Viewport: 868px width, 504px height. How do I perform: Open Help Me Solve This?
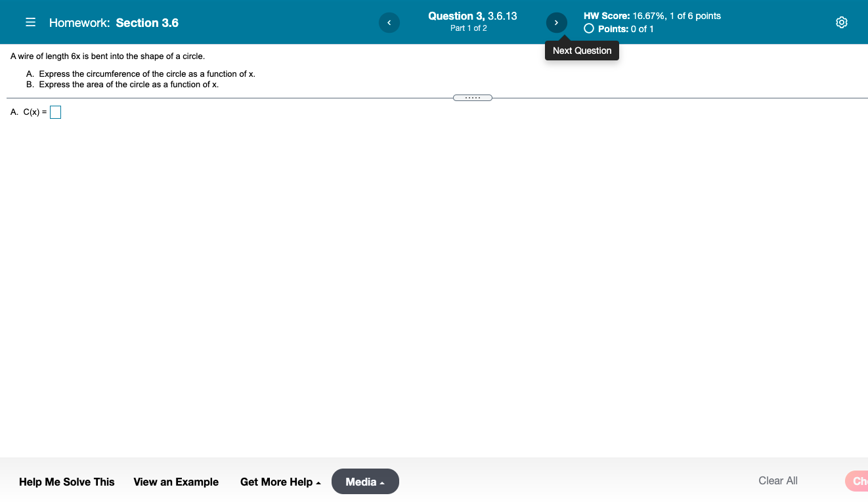pos(67,482)
